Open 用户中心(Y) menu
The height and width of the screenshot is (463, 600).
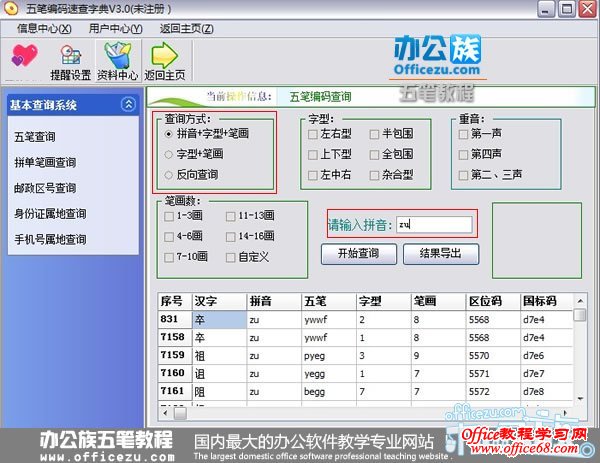[x=116, y=29]
